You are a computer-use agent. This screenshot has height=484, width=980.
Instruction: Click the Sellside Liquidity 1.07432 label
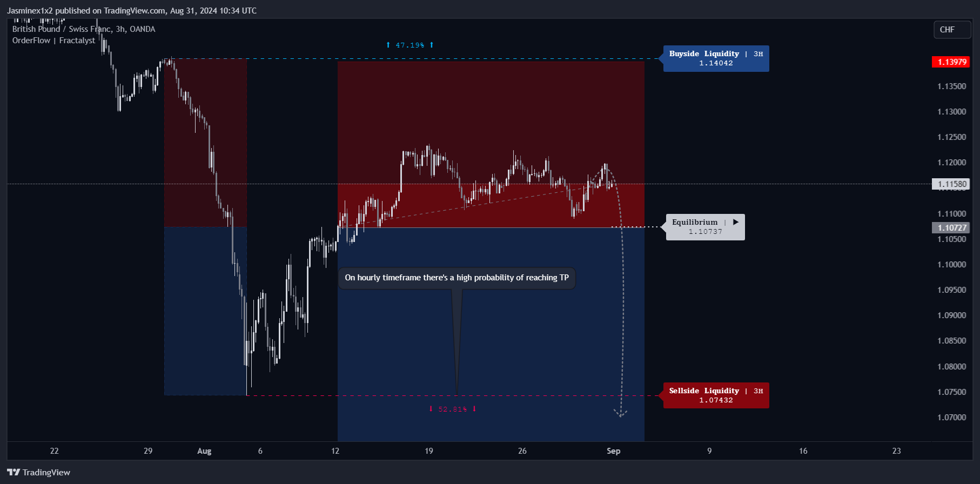point(716,395)
